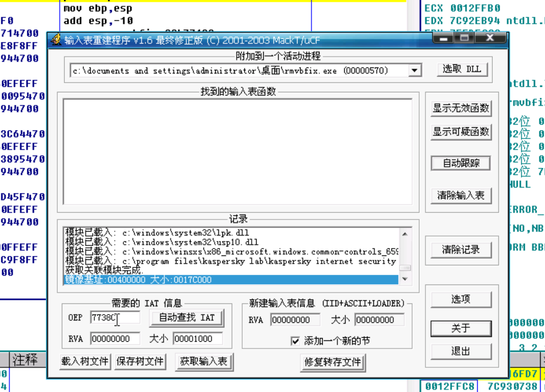This screenshot has width=545, height=392.
Task: Open the 选项 options dialog
Action: pos(461,299)
